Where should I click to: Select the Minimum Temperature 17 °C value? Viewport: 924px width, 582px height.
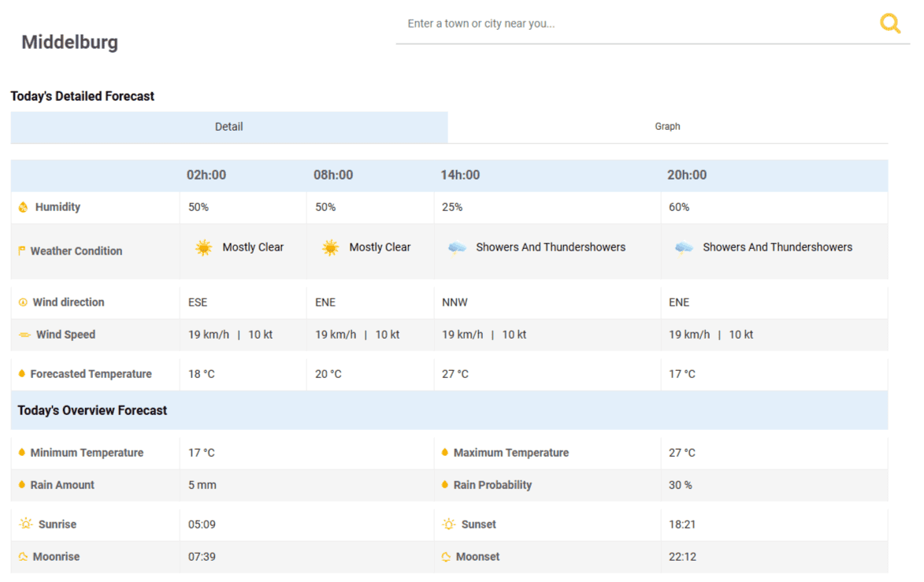202,452
